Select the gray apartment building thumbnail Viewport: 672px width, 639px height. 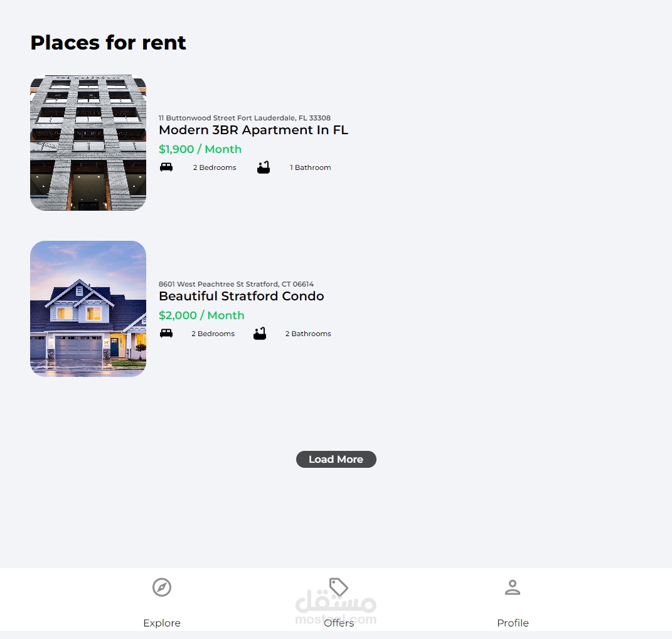click(x=88, y=144)
